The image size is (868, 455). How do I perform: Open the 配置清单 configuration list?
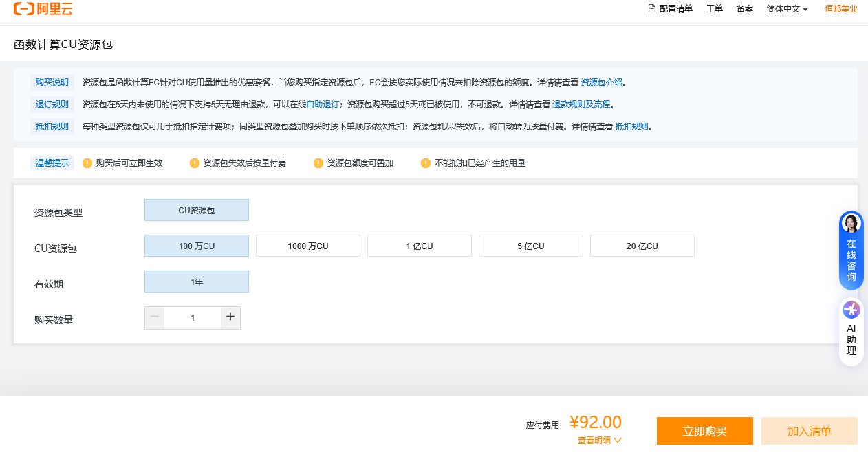pos(670,9)
